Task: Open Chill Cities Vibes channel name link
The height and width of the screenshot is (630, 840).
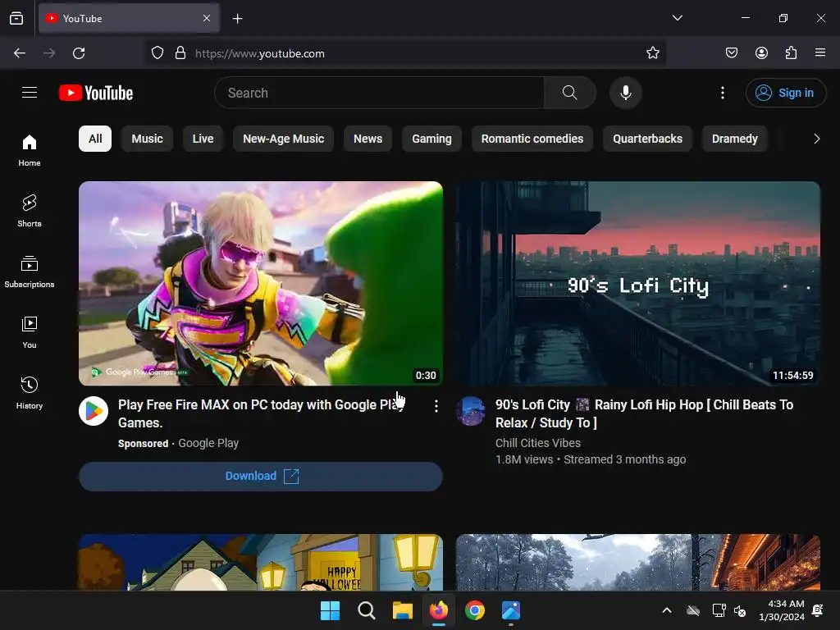Action: (538, 443)
